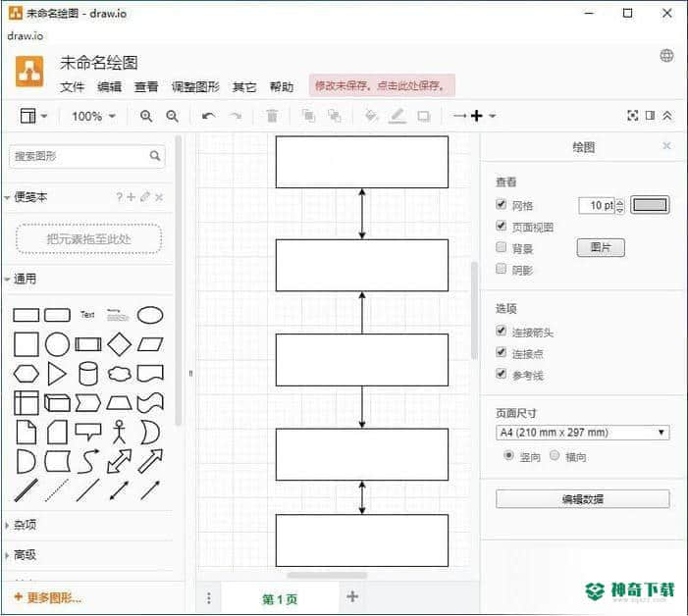Toggle the 连接点 checkbox
The image size is (688, 616).
click(x=502, y=352)
